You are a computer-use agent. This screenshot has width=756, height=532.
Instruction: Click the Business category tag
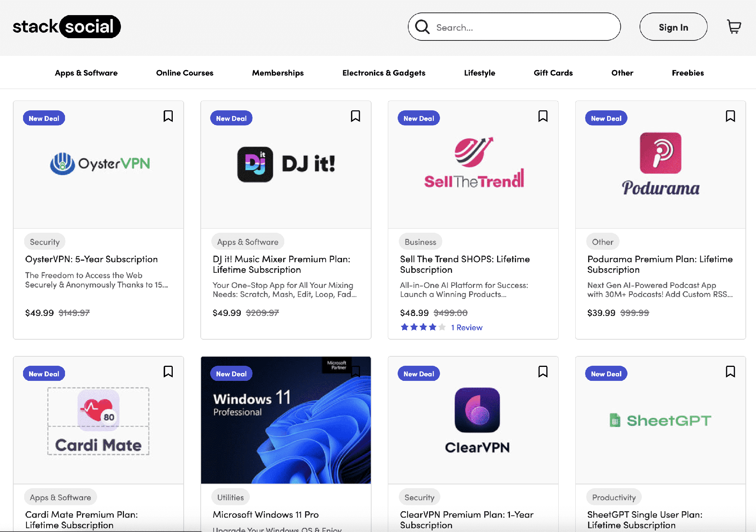pyautogui.click(x=420, y=242)
